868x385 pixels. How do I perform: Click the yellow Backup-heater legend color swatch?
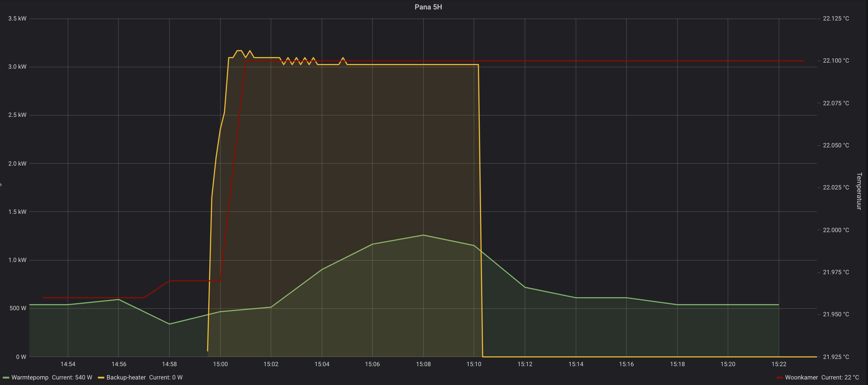[101, 378]
